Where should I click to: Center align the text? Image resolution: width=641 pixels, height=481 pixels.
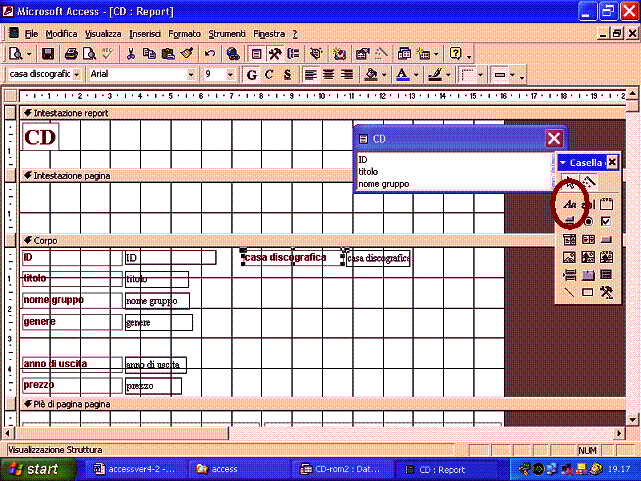329,75
